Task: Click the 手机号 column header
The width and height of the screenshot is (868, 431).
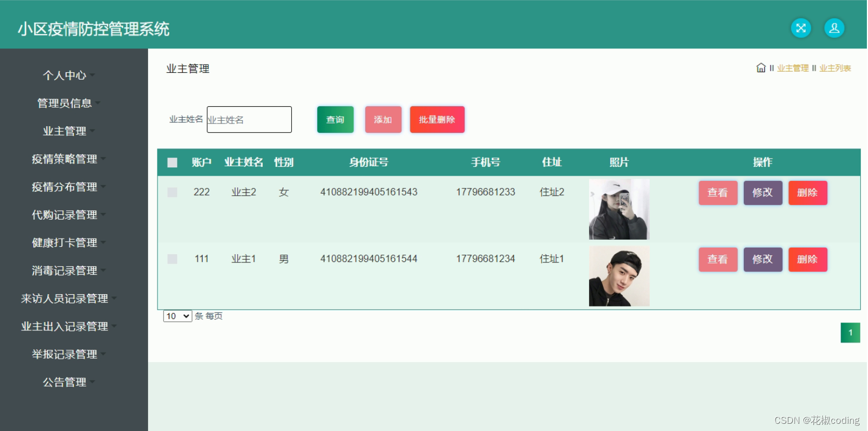Action: (x=486, y=162)
